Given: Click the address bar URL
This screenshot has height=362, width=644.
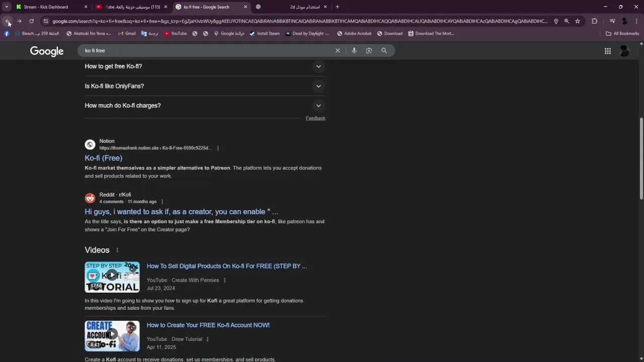Looking at the screenshot, I should click(299, 21).
